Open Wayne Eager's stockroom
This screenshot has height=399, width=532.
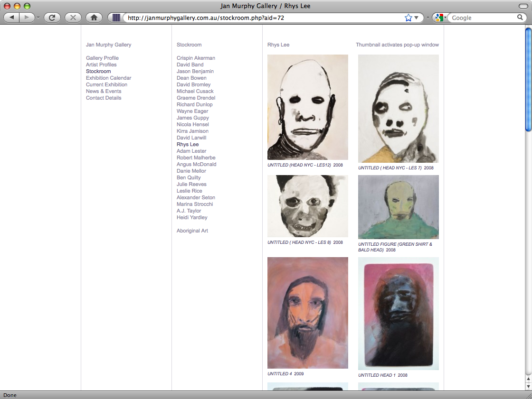coord(192,111)
